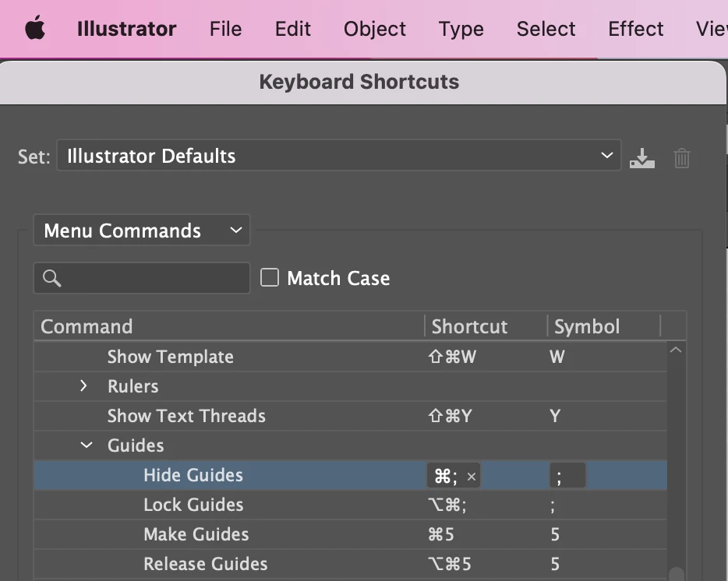The width and height of the screenshot is (728, 581).
Task: Click the Show Template shortcut ⇧⌘W
Action: [452, 357]
